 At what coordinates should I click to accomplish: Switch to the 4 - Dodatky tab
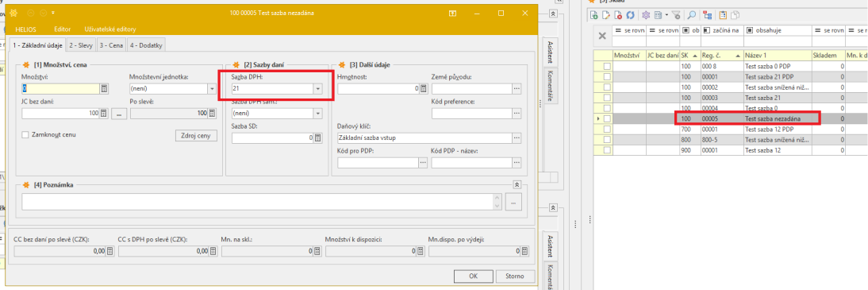147,45
